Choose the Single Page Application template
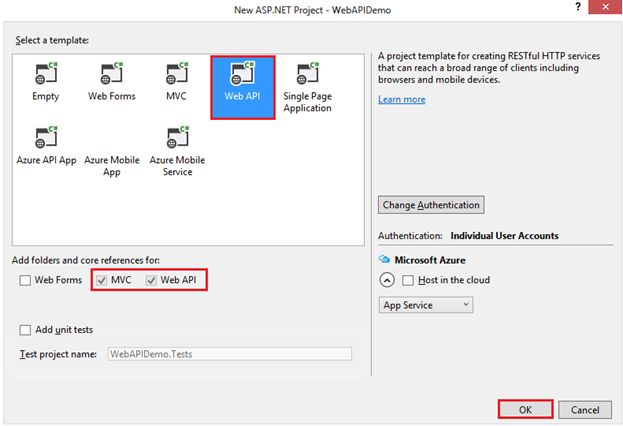The height and width of the screenshot is (426, 623). (x=308, y=87)
